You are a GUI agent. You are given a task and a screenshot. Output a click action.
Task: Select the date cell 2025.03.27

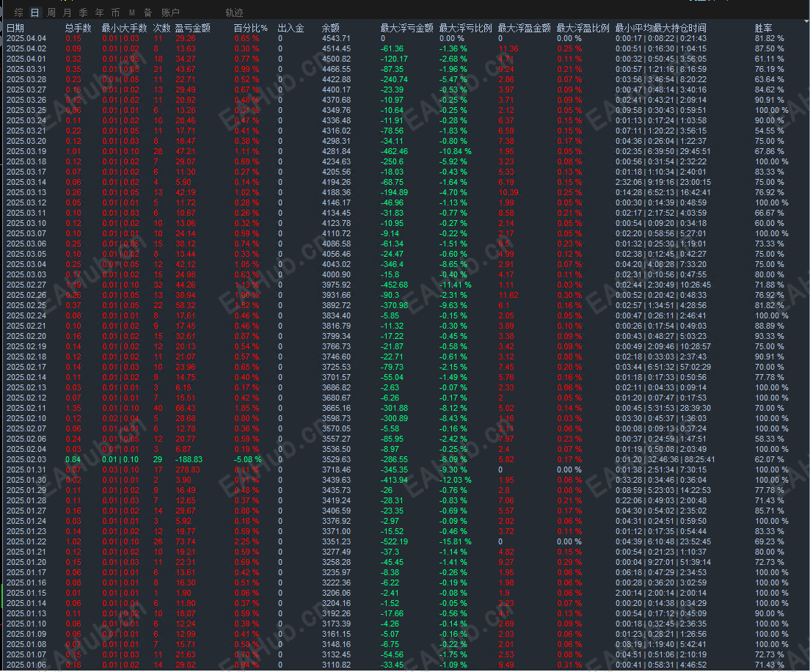[26, 90]
